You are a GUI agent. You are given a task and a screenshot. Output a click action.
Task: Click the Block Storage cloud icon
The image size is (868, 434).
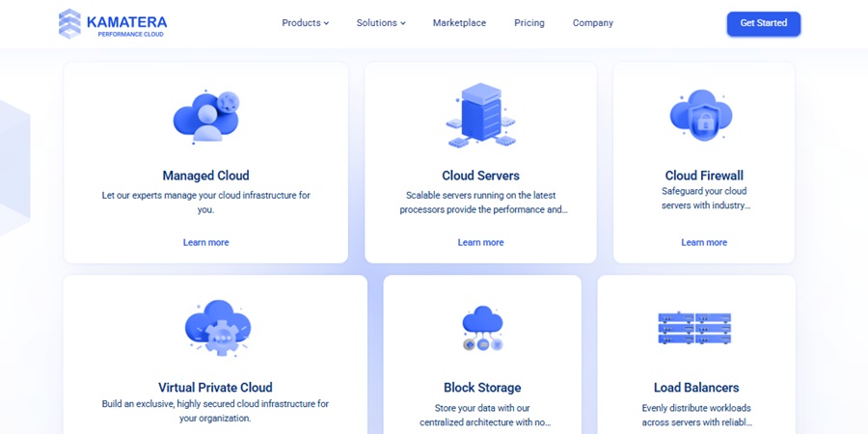click(482, 329)
